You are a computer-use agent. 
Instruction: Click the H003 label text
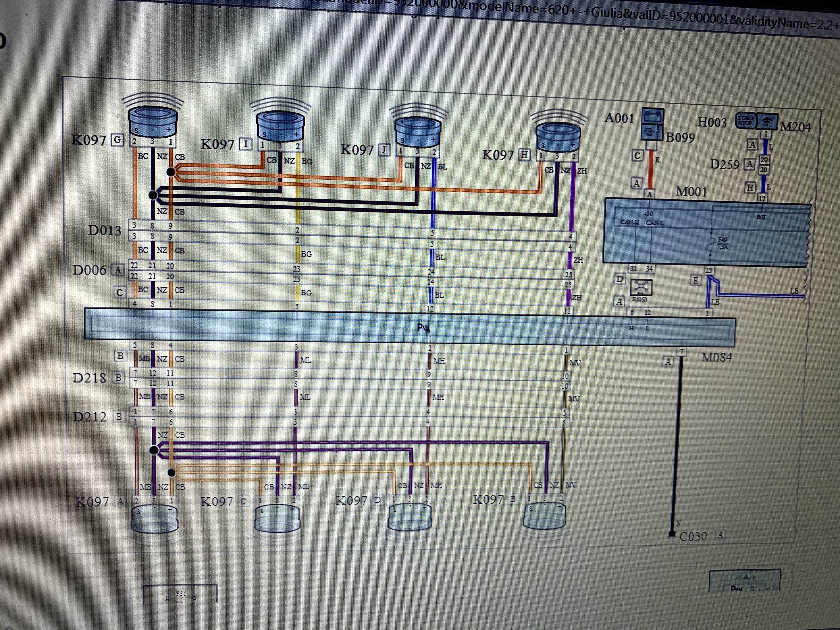(712, 123)
